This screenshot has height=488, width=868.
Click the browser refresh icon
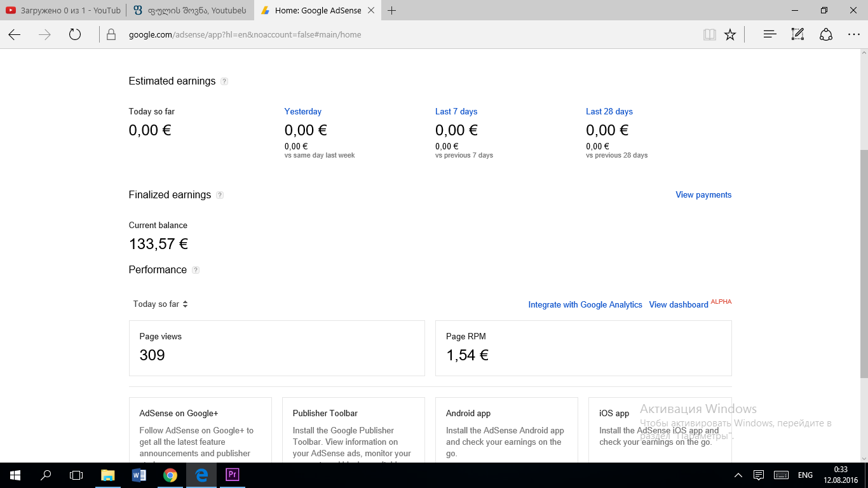coord(75,35)
